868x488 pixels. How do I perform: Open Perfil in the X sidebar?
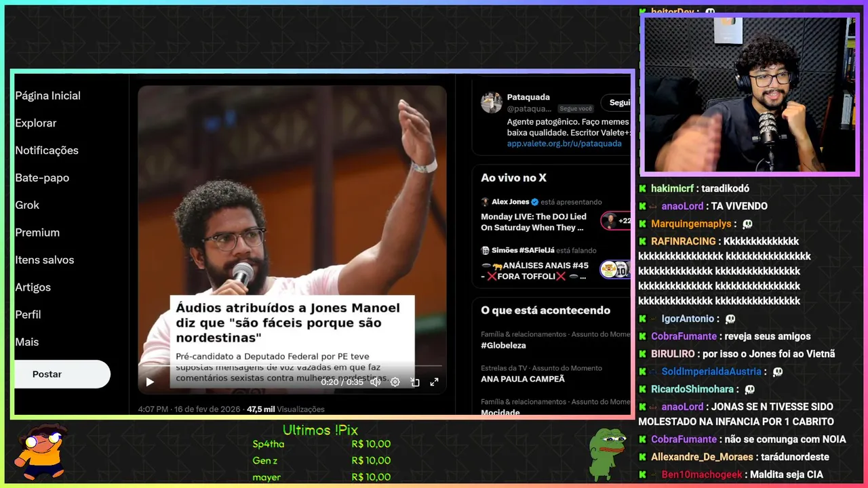point(28,314)
